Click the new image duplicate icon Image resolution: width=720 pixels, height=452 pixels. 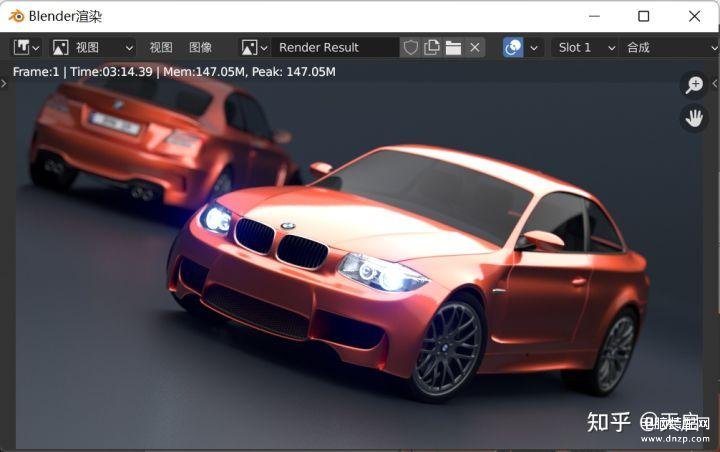[x=432, y=47]
